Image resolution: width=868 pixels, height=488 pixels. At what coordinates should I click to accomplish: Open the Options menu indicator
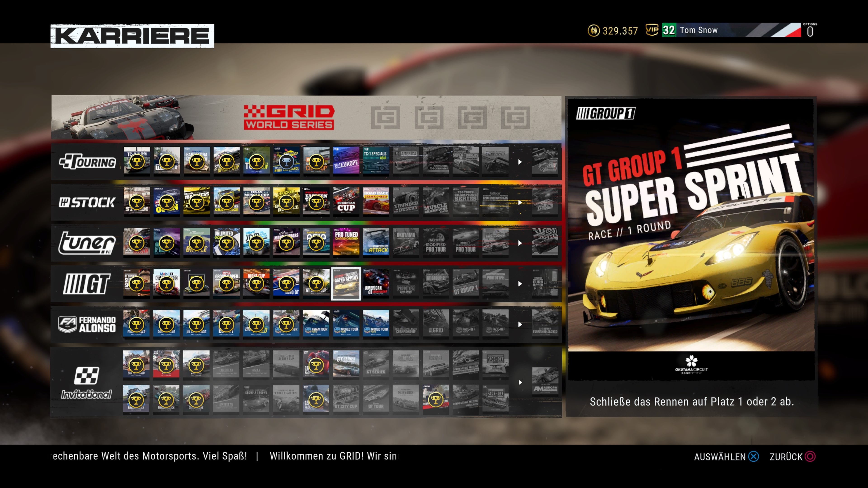pos(810,31)
